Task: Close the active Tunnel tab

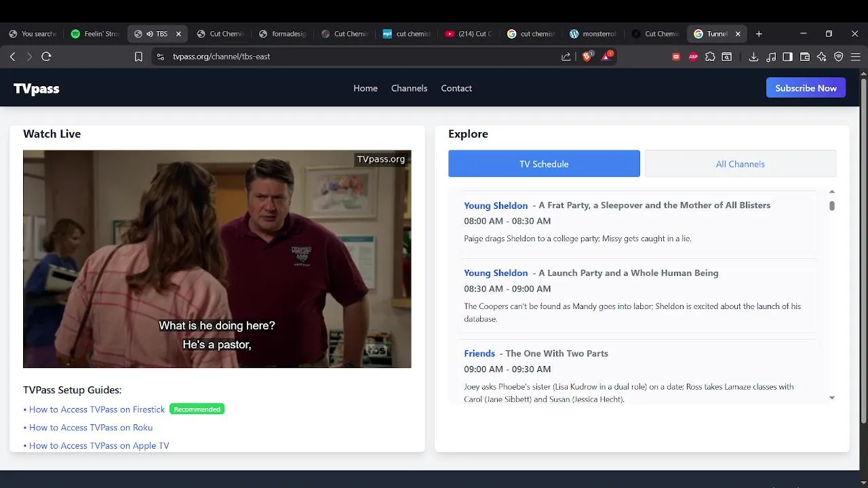Action: point(738,34)
